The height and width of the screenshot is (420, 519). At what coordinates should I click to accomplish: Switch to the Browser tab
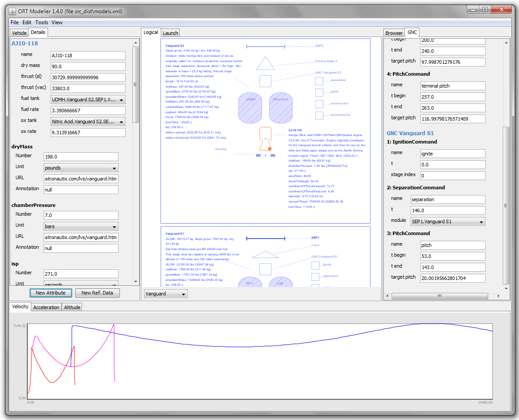(393, 32)
